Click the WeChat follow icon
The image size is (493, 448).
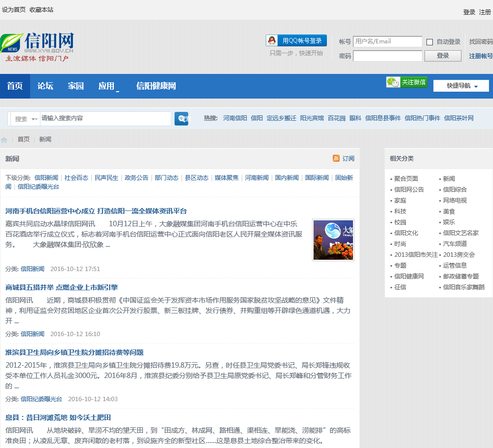pyautogui.click(x=407, y=82)
